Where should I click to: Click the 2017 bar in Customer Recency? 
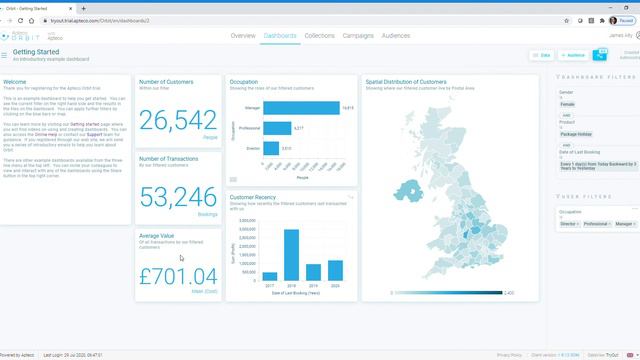270,276
